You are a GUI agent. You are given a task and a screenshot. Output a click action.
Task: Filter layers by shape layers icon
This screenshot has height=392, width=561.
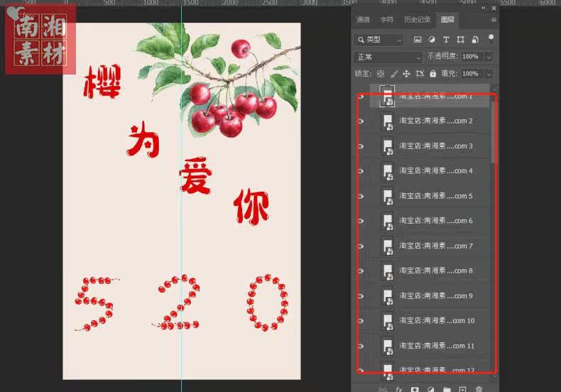460,40
